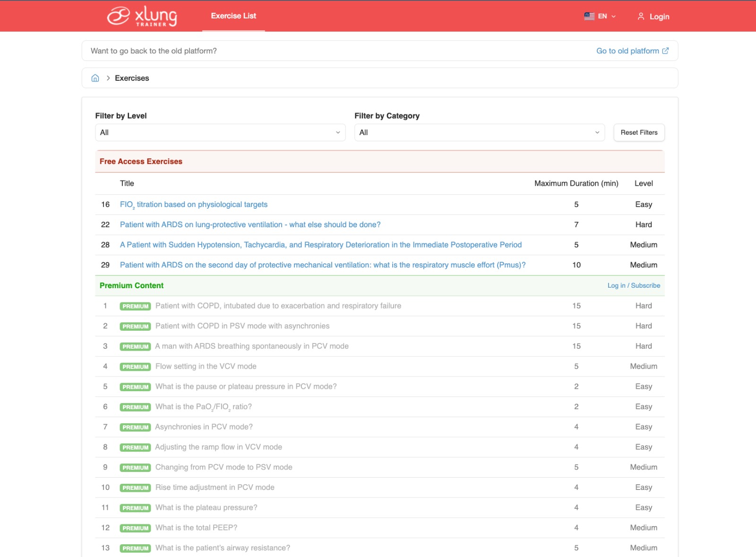Open the Filter by Category dropdown
756x557 pixels.
click(479, 133)
